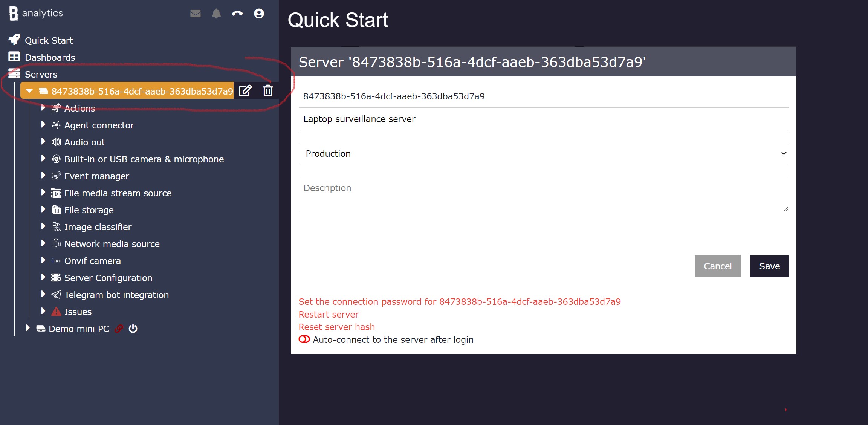This screenshot has height=425, width=868.
Task: Click into the Description text area
Action: coord(543,194)
